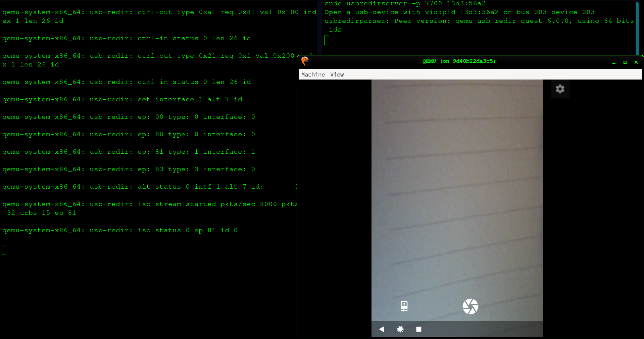The height and width of the screenshot is (339, 644).
Task: Click the 'iso stream started' log line
Action: click(x=150, y=208)
